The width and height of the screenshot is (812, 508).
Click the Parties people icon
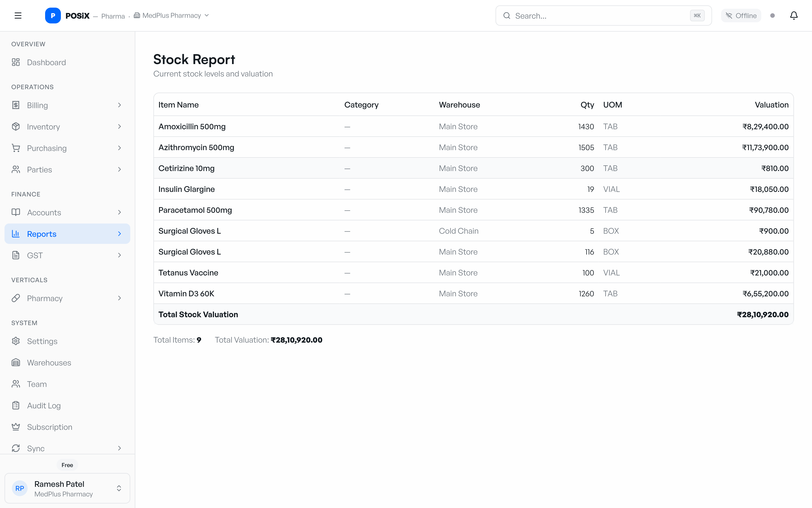pos(16,169)
